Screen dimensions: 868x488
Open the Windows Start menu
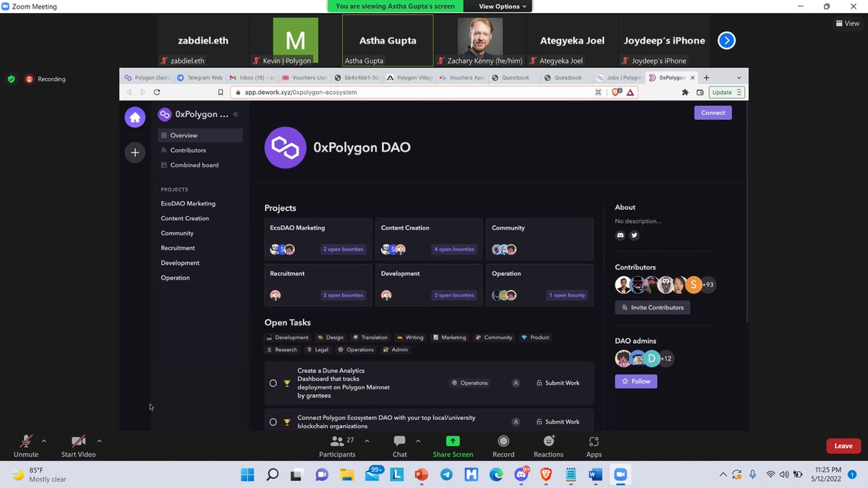click(247, 475)
